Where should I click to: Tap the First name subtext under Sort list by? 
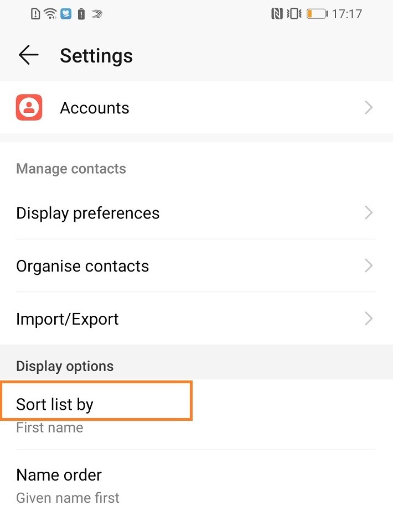pyautogui.click(x=49, y=427)
